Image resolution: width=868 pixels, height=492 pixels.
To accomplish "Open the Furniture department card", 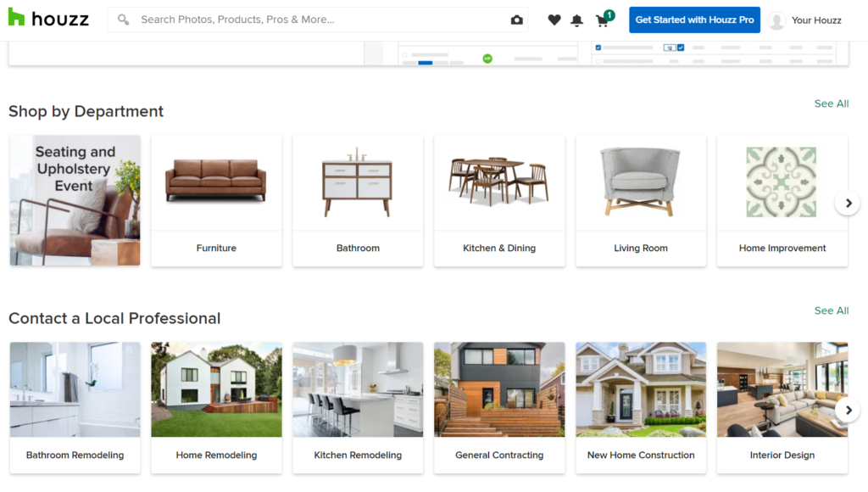I will point(216,200).
